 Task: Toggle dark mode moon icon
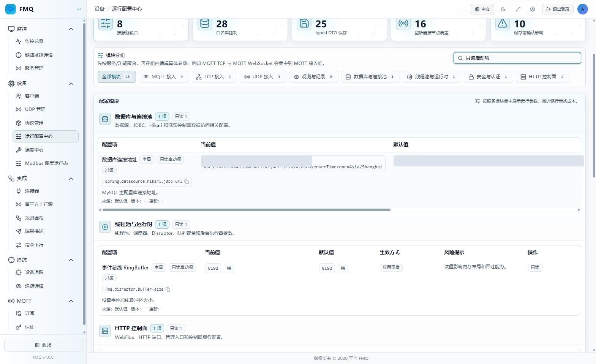[503, 9]
